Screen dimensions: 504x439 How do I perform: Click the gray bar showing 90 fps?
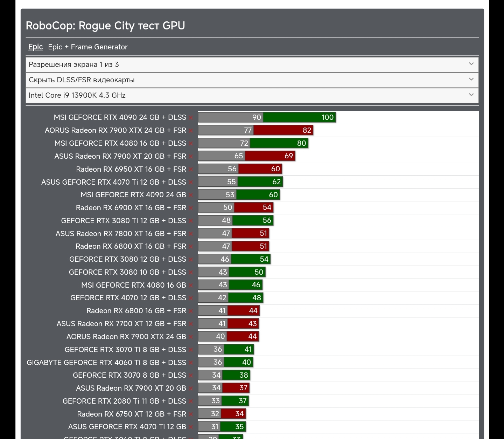pos(231,117)
